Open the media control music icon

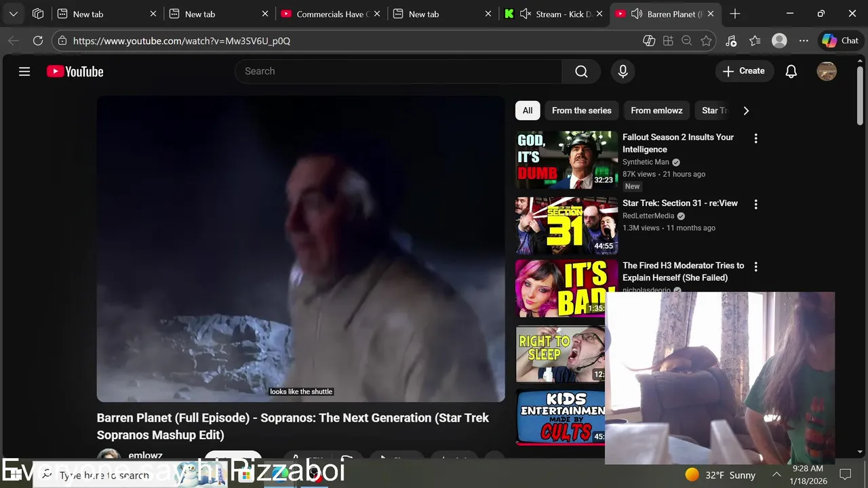pyautogui.click(x=731, y=41)
